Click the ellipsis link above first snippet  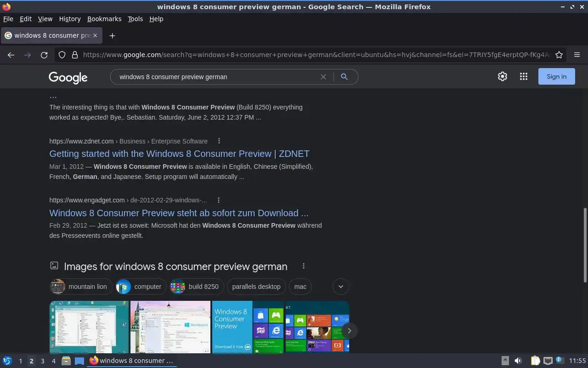(53, 96)
